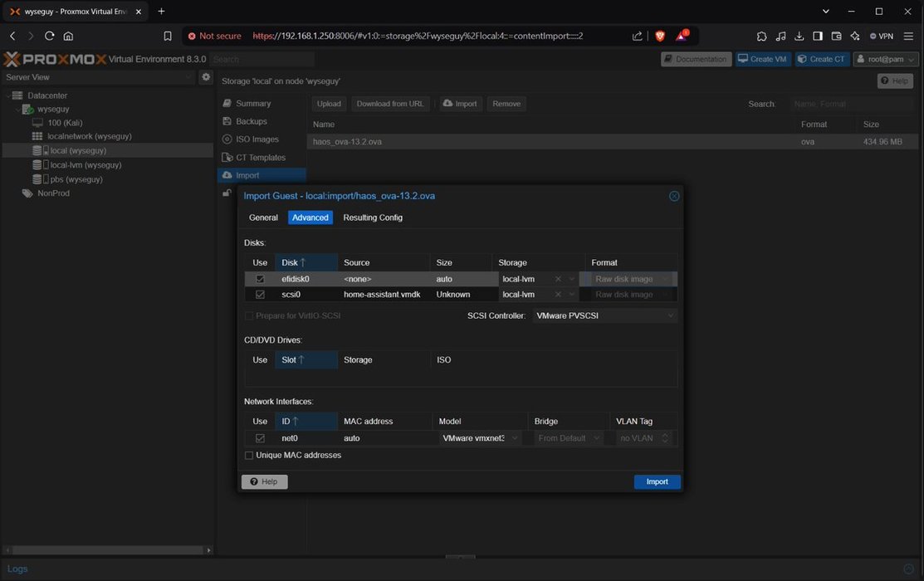
Task: Click the blue Import button
Action: coord(657,481)
